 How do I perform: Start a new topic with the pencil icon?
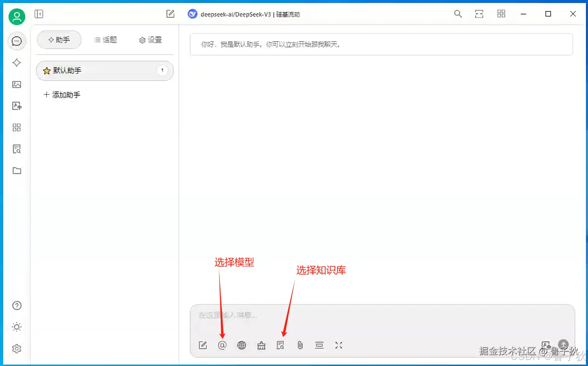[x=170, y=14]
